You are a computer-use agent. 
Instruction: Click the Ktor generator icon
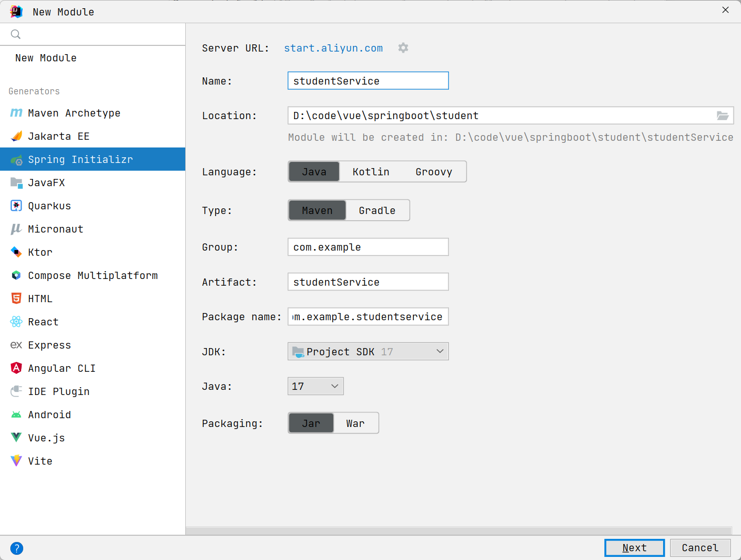pos(17,252)
